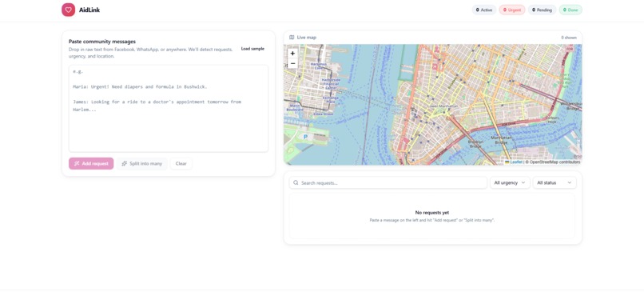The width and height of the screenshot is (644, 292).
Task: Click the search magnifier icon
Action: [x=296, y=182]
